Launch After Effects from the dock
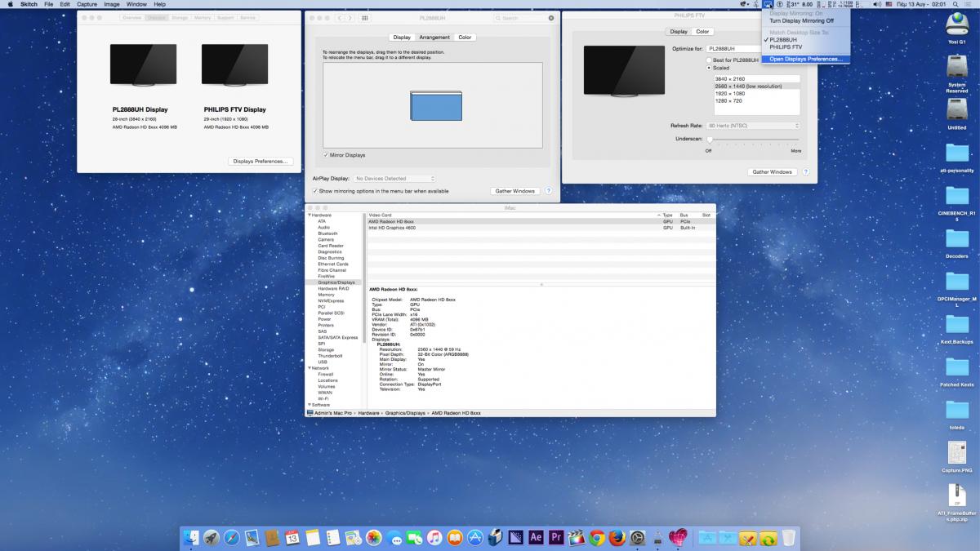Viewport: 980px width, 551px height. 536,538
